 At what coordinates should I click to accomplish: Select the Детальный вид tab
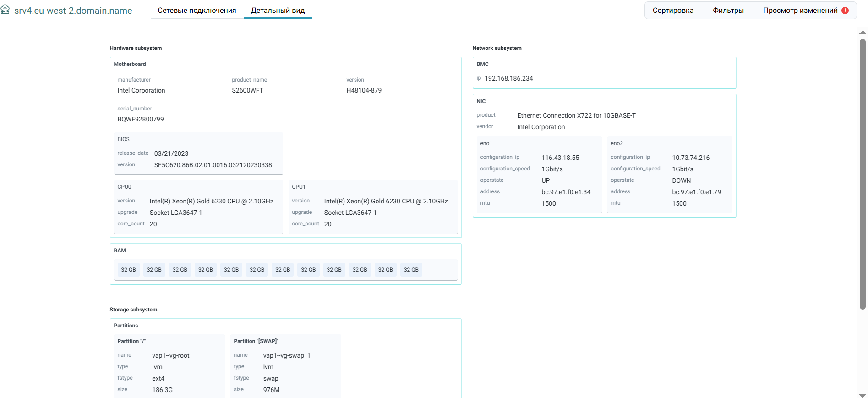pyautogui.click(x=278, y=11)
